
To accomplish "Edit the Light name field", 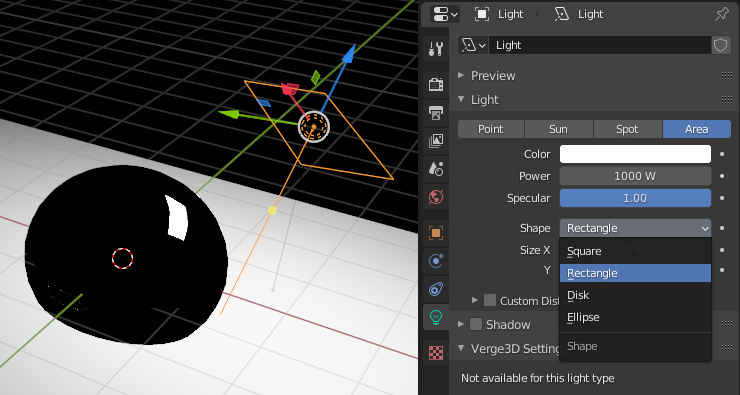I will click(599, 45).
